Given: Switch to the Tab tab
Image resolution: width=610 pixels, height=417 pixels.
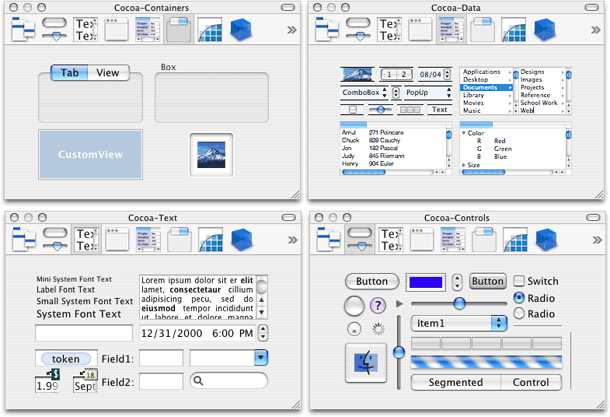Looking at the screenshot, I should (69, 73).
